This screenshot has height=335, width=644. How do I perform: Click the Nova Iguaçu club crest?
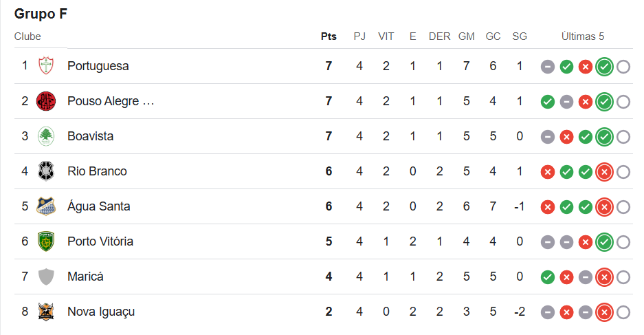click(x=46, y=312)
